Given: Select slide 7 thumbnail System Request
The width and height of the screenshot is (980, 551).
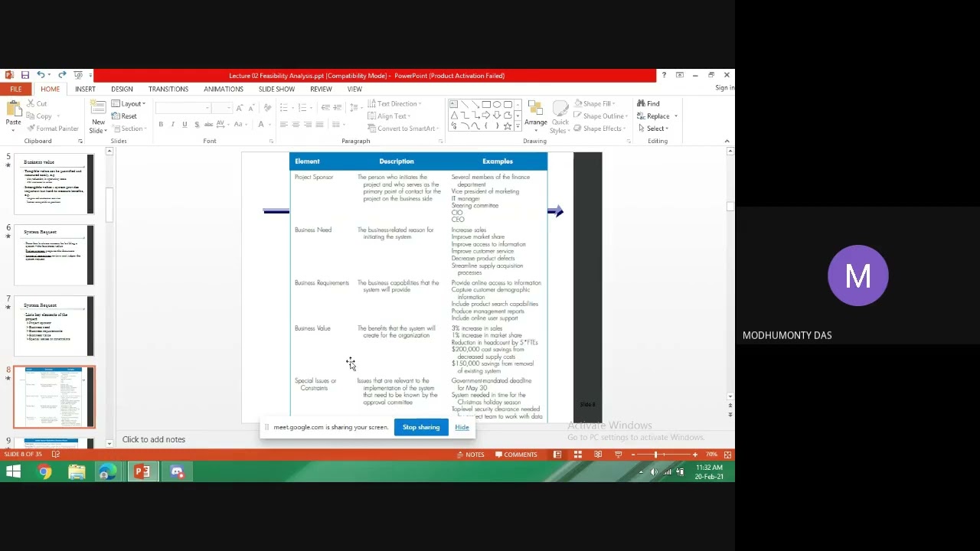Looking at the screenshot, I should [x=54, y=326].
